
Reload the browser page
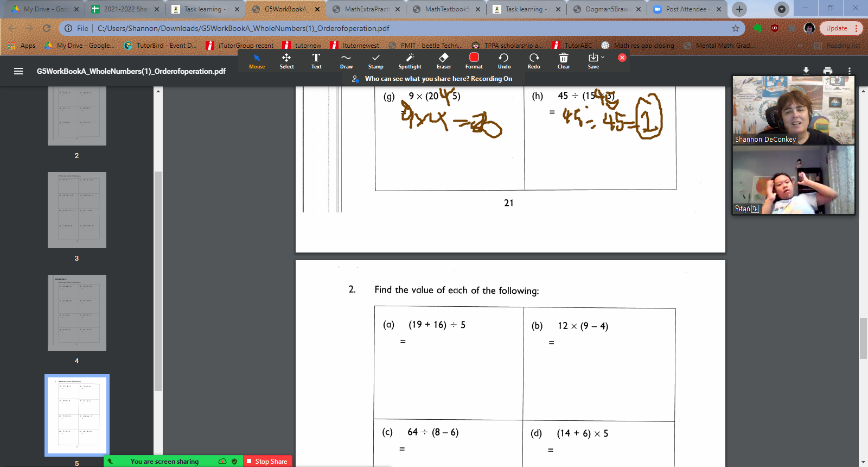tap(47, 28)
